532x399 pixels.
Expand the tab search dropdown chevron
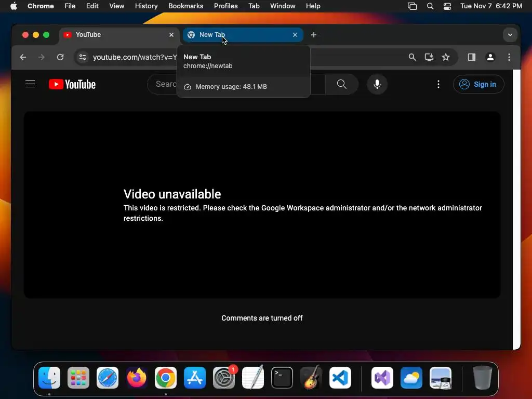coord(510,35)
